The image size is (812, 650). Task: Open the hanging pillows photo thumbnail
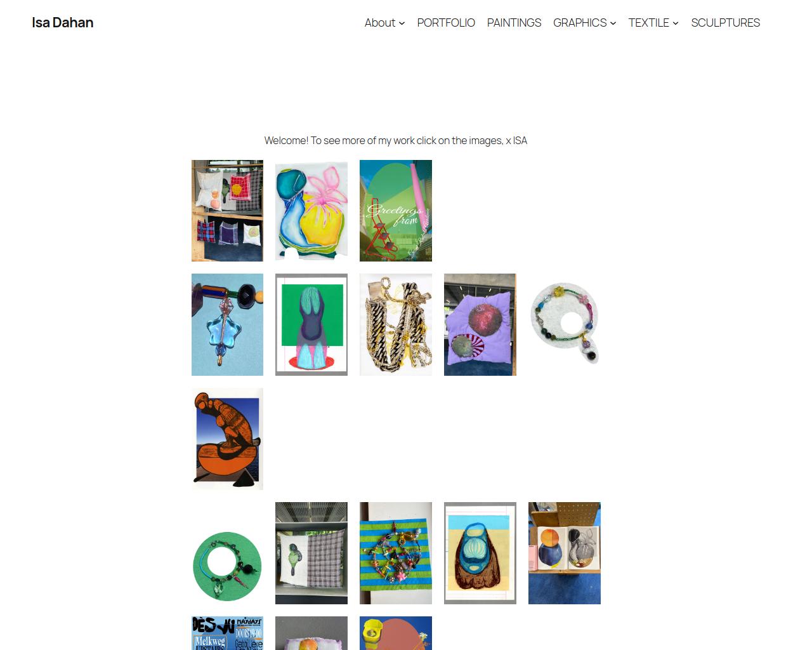(227, 211)
